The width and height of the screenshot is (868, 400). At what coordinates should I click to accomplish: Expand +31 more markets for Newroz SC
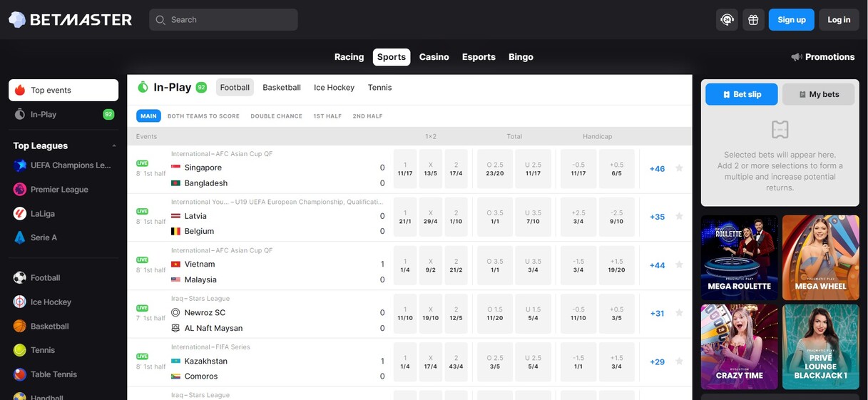(657, 313)
